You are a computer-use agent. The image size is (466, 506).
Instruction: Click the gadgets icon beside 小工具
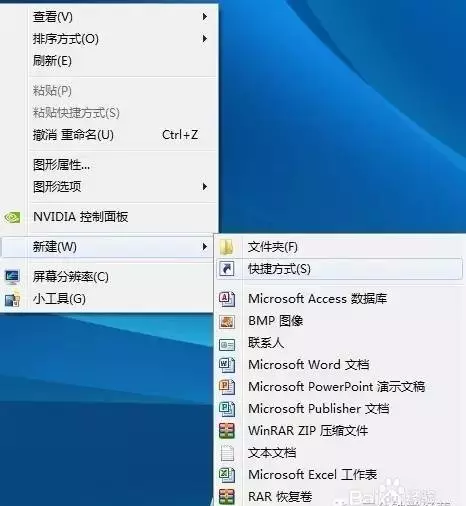click(12, 299)
